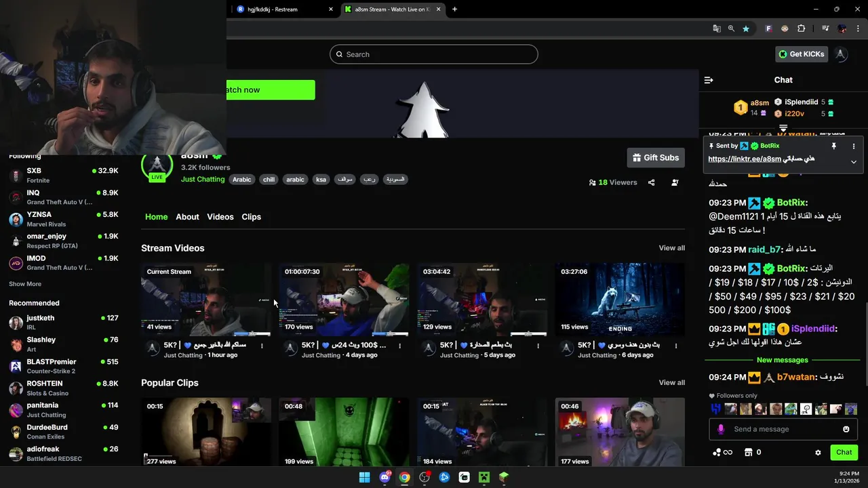Open Discord from the taskbar
Image resolution: width=868 pixels, height=488 pixels.
coord(384,477)
